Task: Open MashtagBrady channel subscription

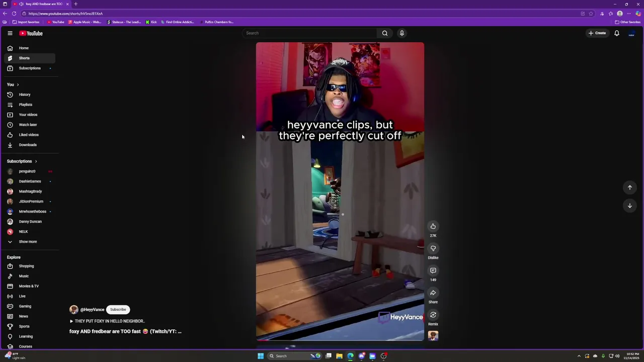Action: pyautogui.click(x=30, y=192)
